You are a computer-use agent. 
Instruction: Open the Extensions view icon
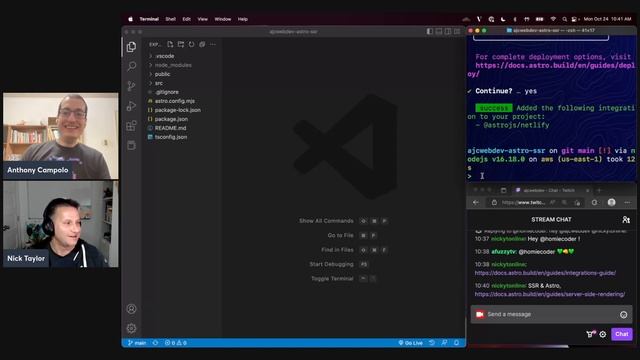131,125
